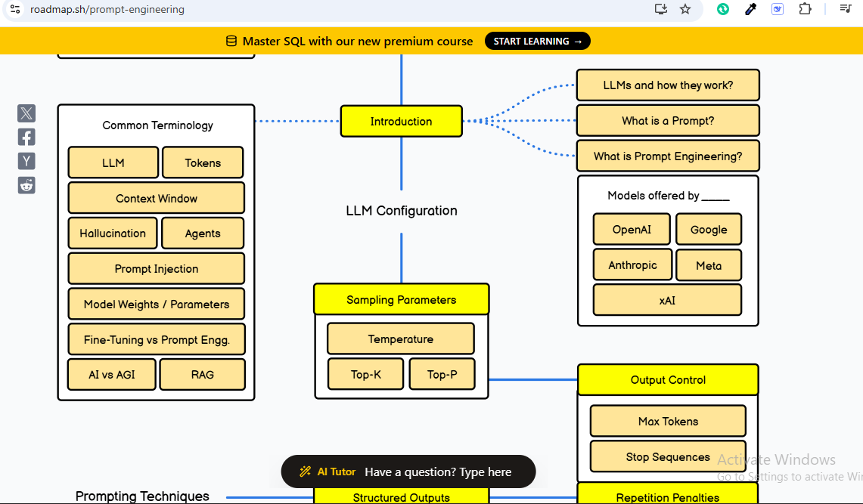Open What is Prompt Engineering? node
This screenshot has width=863, height=504.
point(668,156)
